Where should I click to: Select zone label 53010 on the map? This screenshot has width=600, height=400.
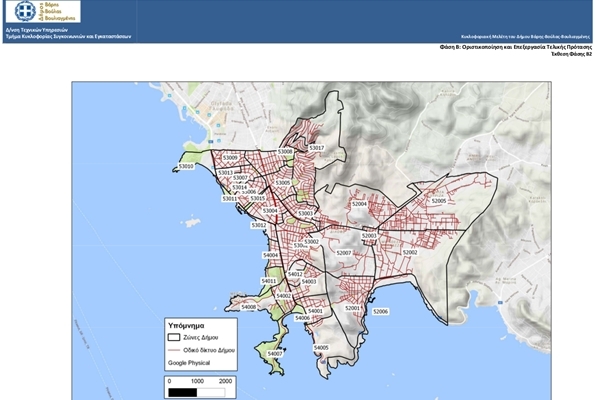185,167
